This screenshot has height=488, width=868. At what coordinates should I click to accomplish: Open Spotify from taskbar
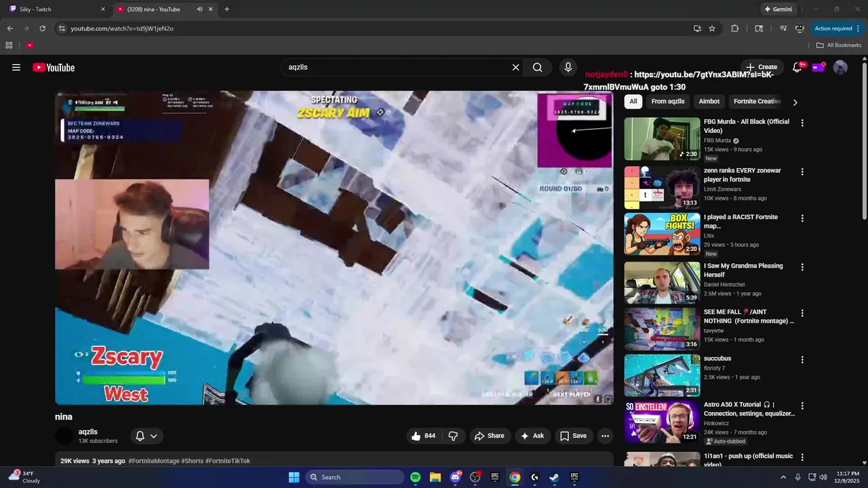[415, 477]
